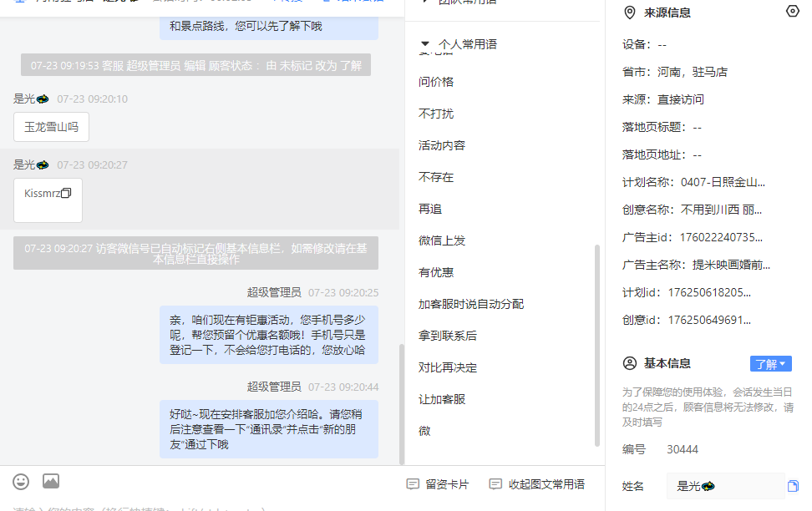Click the send image icon
The height and width of the screenshot is (511, 812).
[x=51, y=481]
